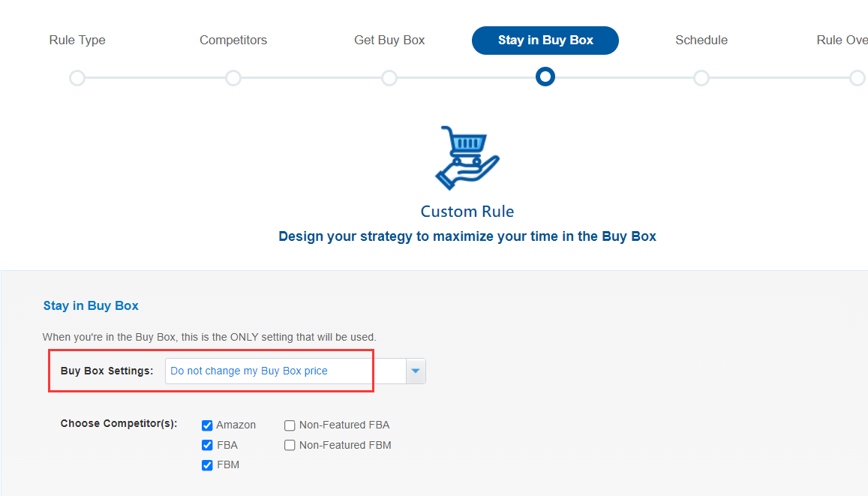
Task: Click the Get Buy Box step circle
Action: click(389, 77)
